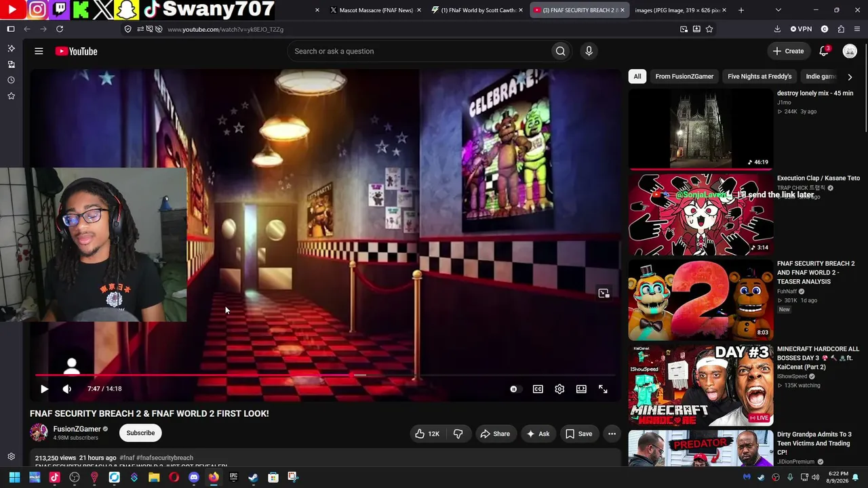Viewport: 868px width, 488px height.
Task: Save the video to a playlist
Action: (x=578, y=434)
